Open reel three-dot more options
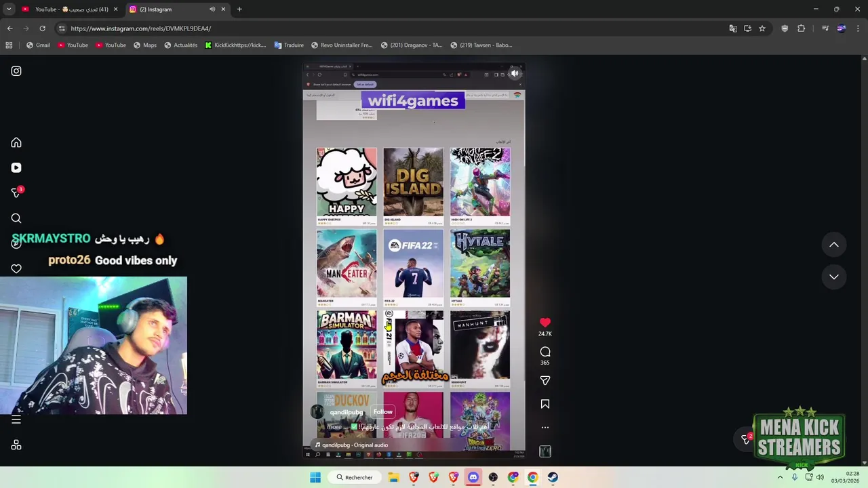Image resolution: width=868 pixels, height=488 pixels. (545, 428)
